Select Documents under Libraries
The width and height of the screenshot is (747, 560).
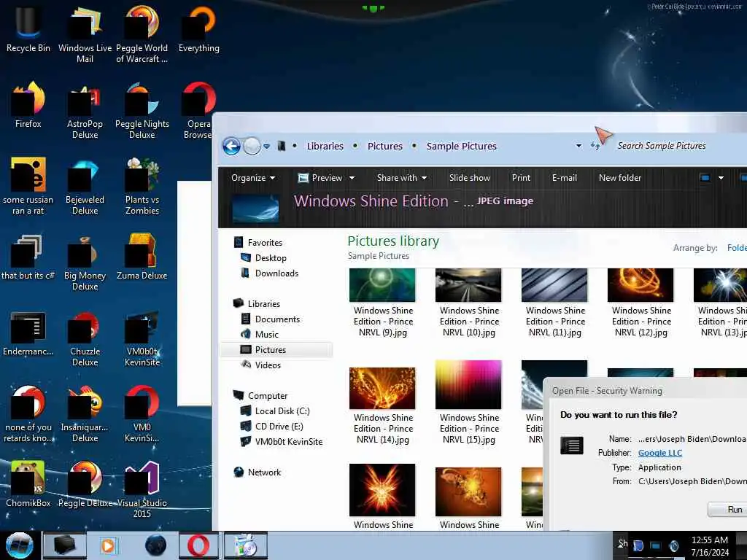coord(271,319)
